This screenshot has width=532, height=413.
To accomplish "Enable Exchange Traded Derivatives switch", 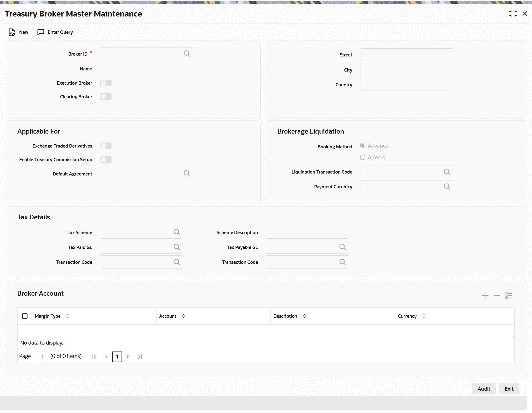I will tap(106, 146).
